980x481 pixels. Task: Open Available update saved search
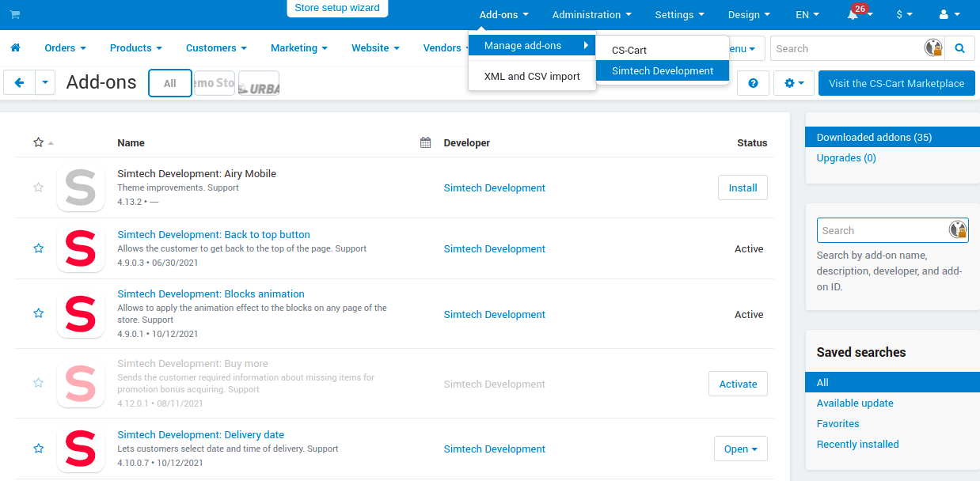855,403
